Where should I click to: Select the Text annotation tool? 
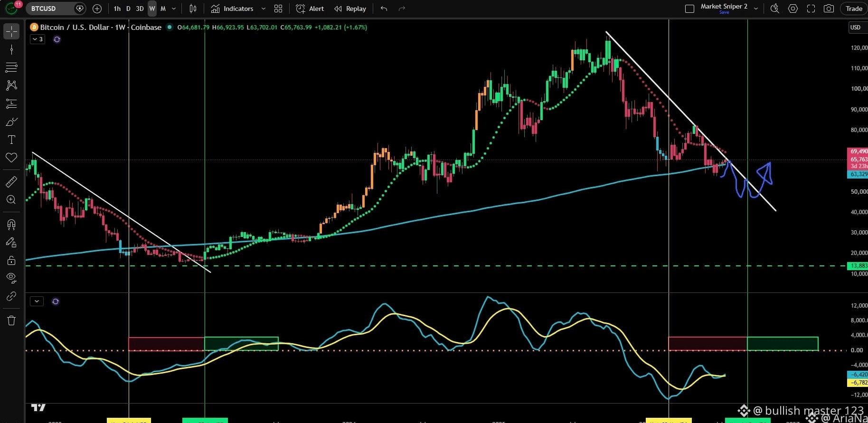[11, 140]
